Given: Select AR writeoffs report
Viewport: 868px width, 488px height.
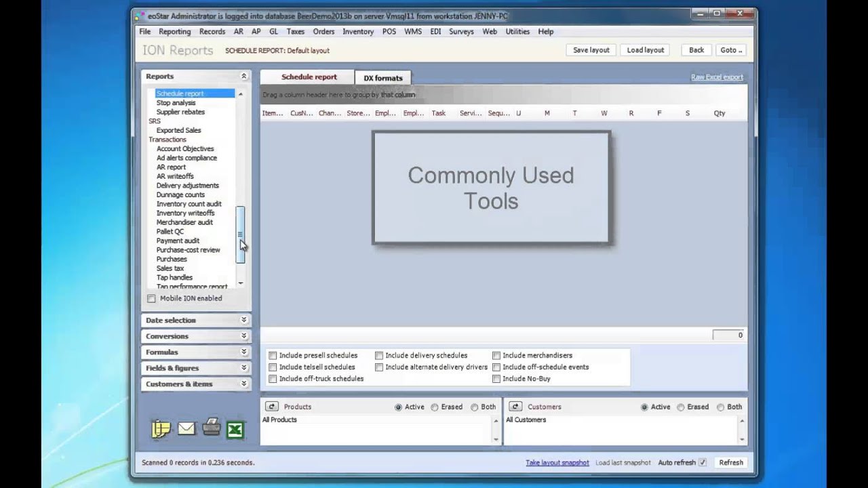Looking at the screenshot, I should [175, 176].
